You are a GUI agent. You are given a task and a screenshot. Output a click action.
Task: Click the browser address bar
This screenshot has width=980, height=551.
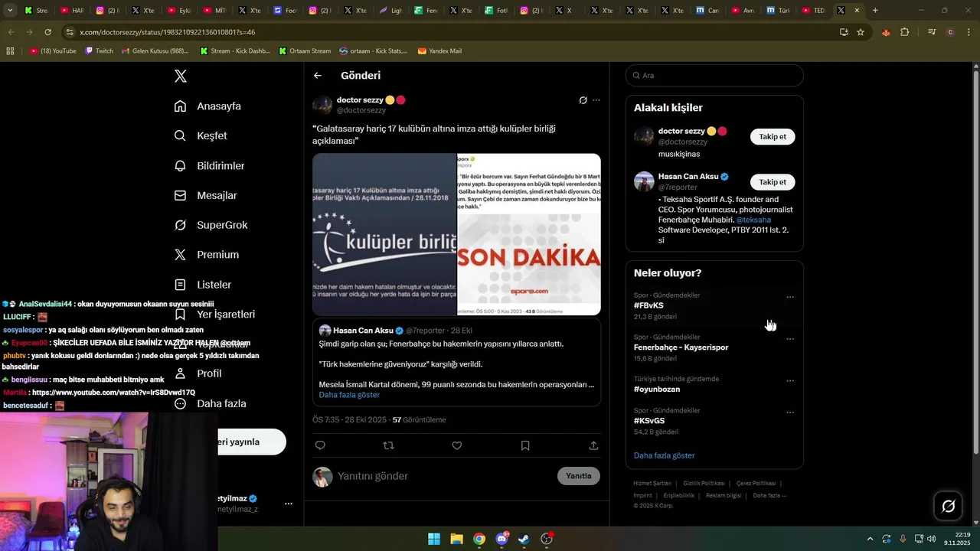coord(452,32)
